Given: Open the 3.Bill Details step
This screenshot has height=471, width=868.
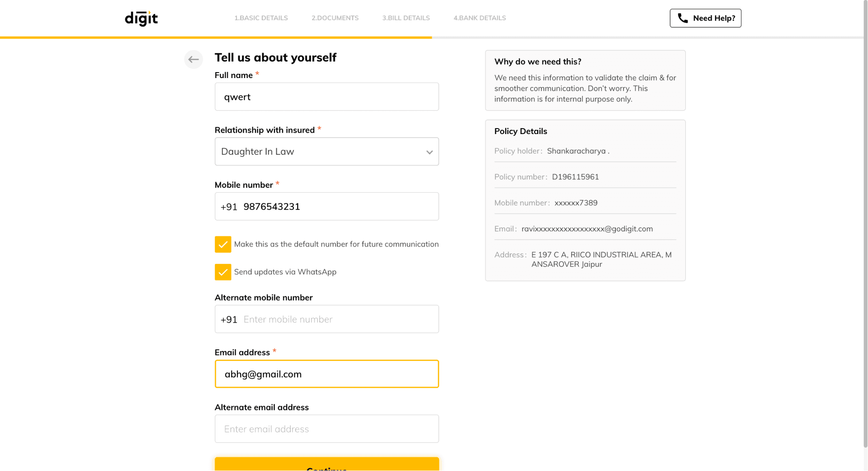Looking at the screenshot, I should coord(406,18).
